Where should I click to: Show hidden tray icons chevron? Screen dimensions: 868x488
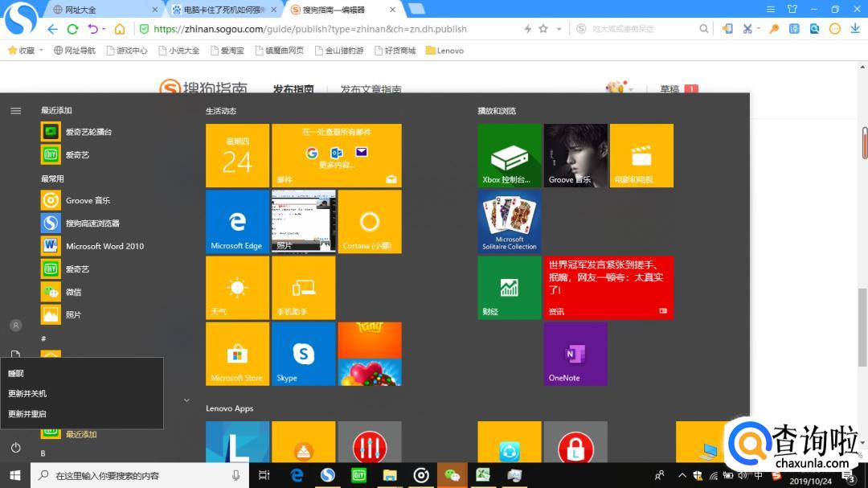coord(682,475)
